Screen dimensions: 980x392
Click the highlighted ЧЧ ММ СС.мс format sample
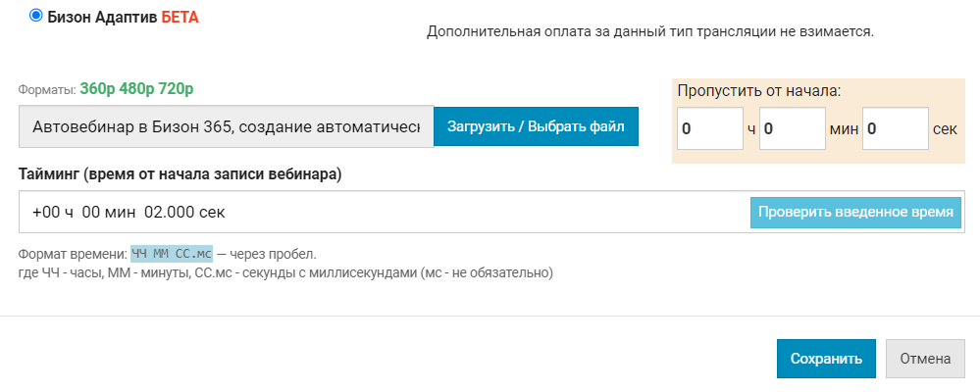172,254
